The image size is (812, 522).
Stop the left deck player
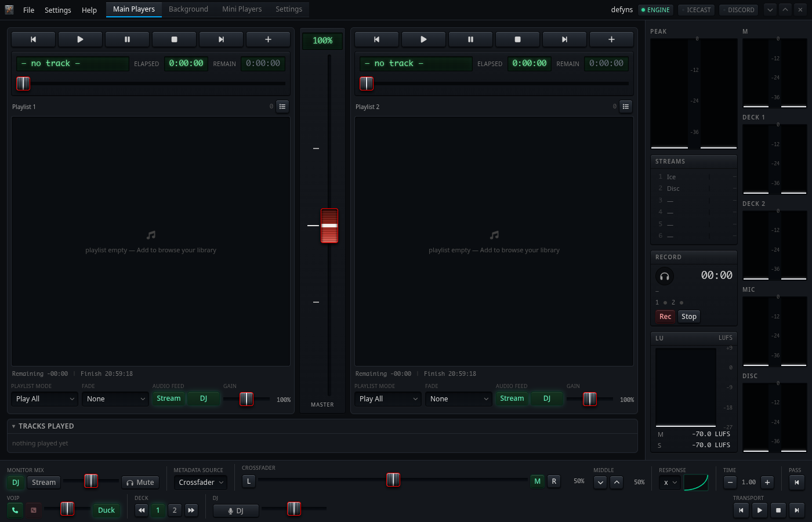(x=174, y=39)
